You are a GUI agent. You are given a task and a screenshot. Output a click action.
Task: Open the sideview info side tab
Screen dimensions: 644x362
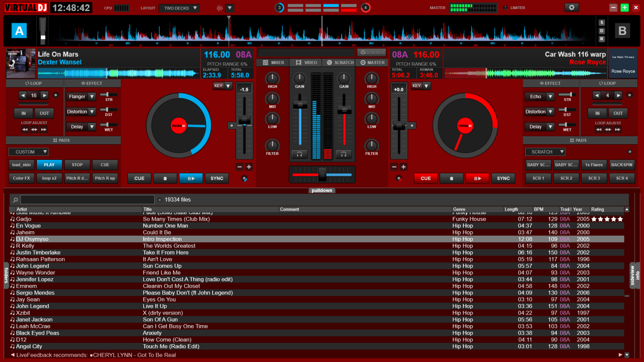(x=635, y=275)
